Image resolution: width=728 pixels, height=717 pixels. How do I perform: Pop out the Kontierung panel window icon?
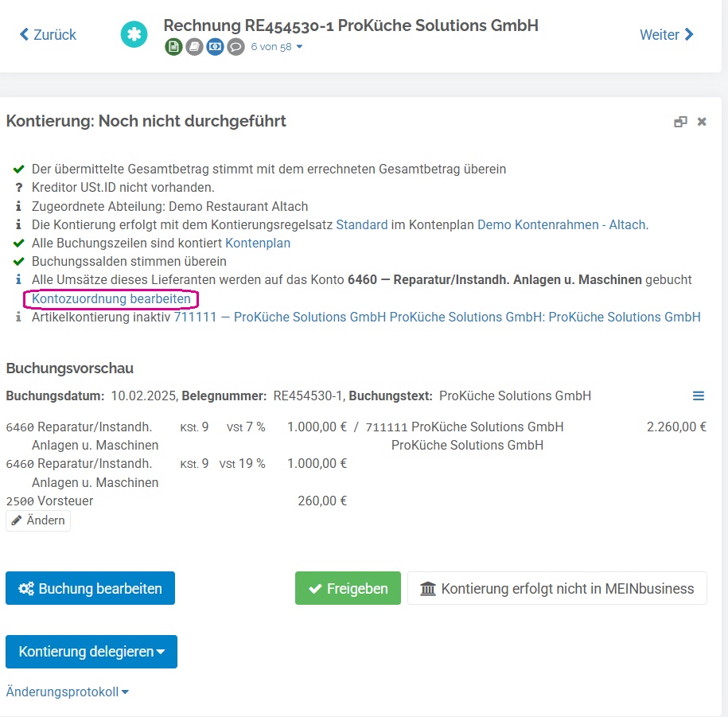(680, 122)
